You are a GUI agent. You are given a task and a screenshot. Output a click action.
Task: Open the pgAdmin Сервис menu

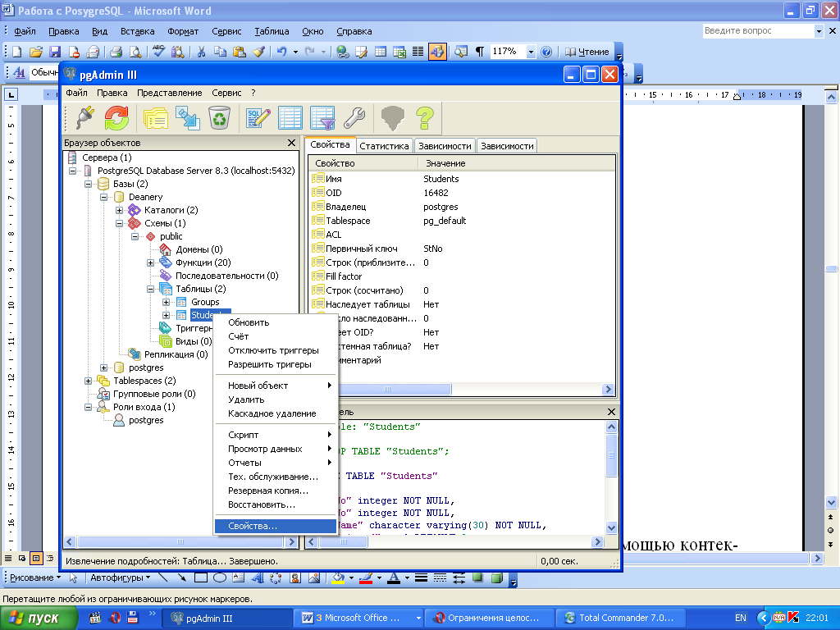226,93
